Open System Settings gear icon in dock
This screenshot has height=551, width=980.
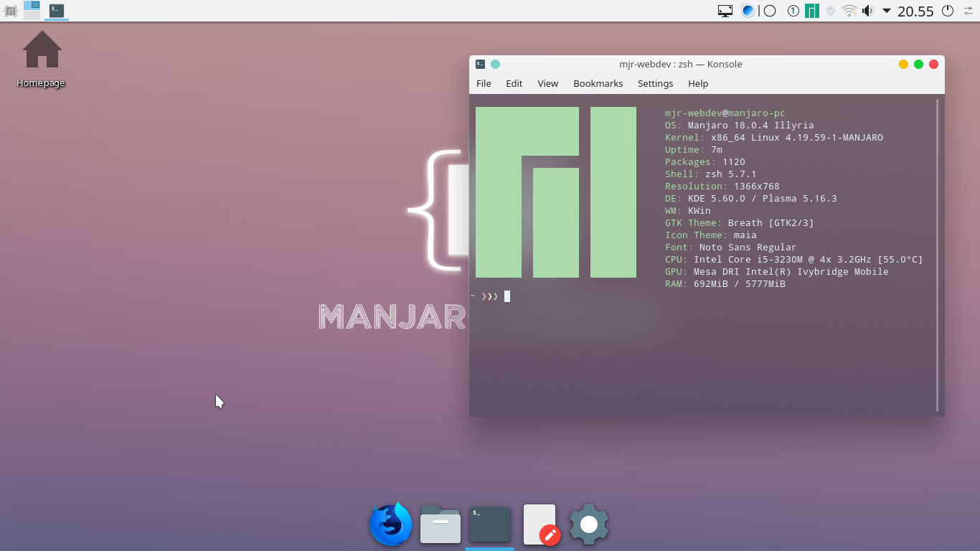pyautogui.click(x=589, y=524)
